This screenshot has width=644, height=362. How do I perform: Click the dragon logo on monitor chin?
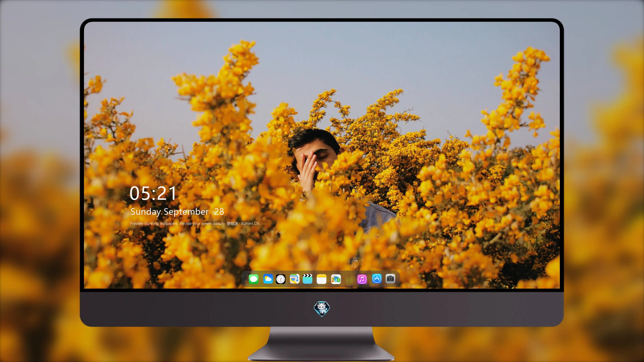pyautogui.click(x=322, y=309)
